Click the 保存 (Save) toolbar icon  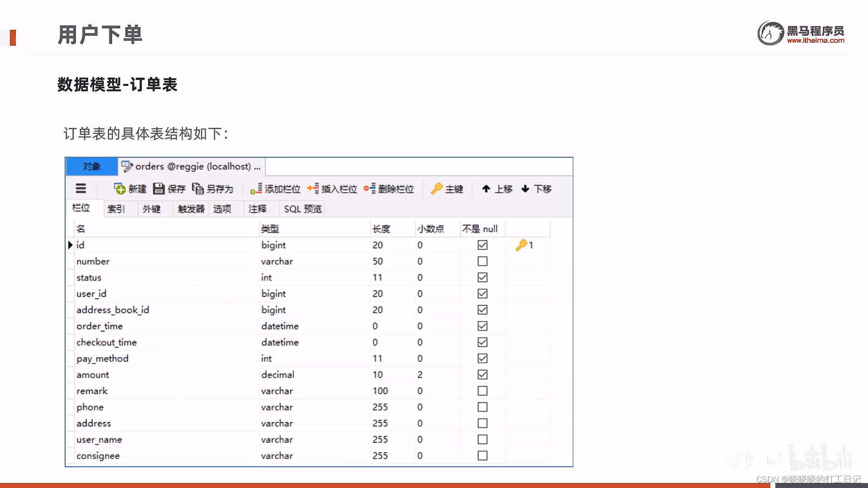[x=159, y=188]
